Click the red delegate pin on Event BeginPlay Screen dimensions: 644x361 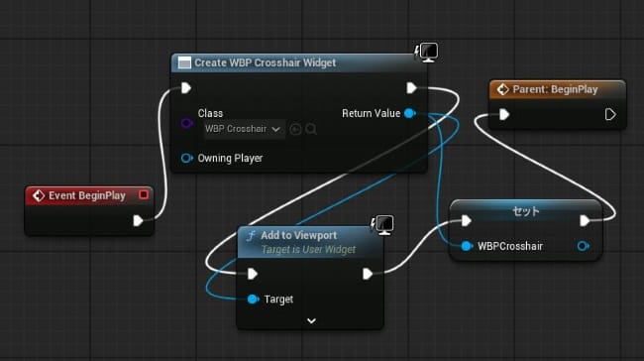(x=144, y=194)
